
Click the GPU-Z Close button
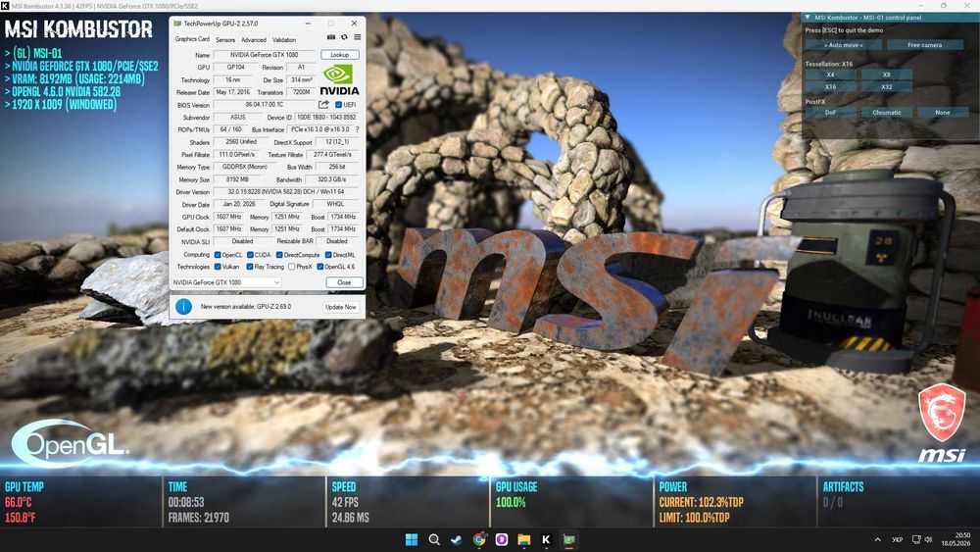pyautogui.click(x=344, y=282)
